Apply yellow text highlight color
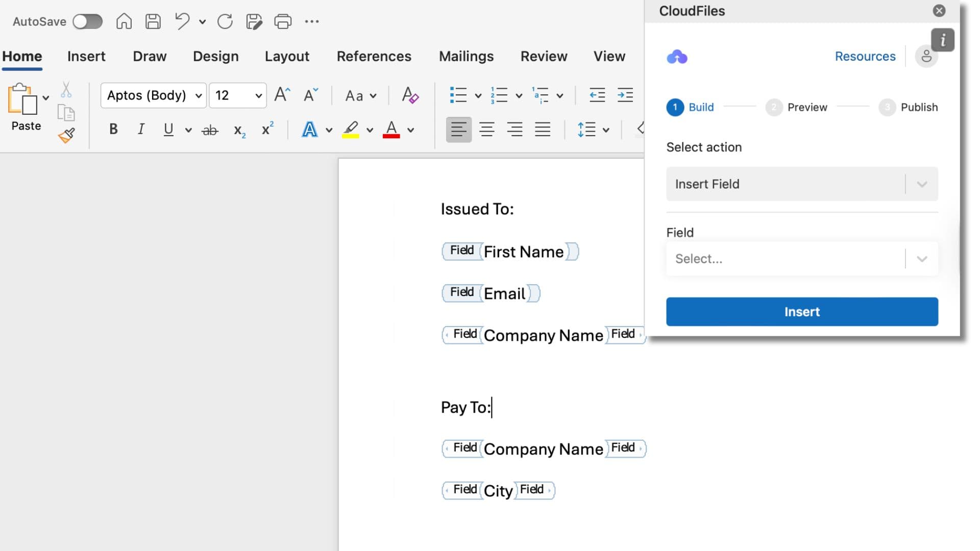Viewport: 980px width, 551px height. (352, 130)
